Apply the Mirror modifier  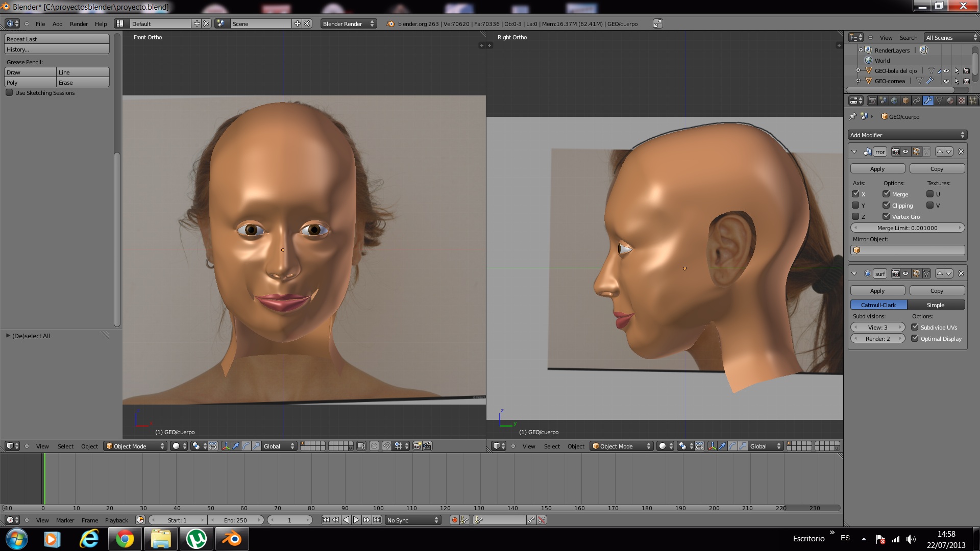(x=877, y=169)
